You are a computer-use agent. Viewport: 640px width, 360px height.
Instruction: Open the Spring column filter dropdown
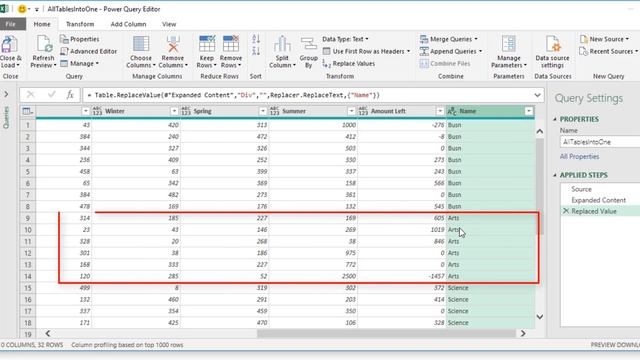click(263, 111)
